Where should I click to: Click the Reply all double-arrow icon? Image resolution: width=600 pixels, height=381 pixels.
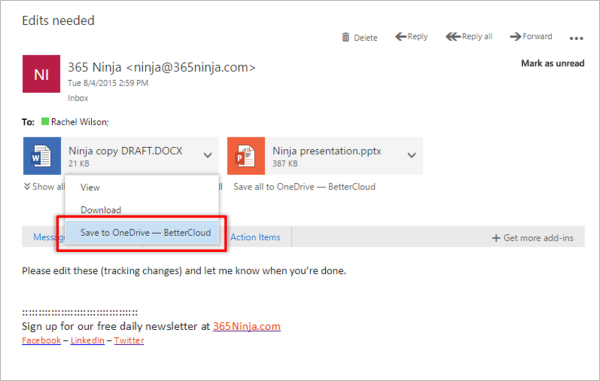pyautogui.click(x=453, y=37)
